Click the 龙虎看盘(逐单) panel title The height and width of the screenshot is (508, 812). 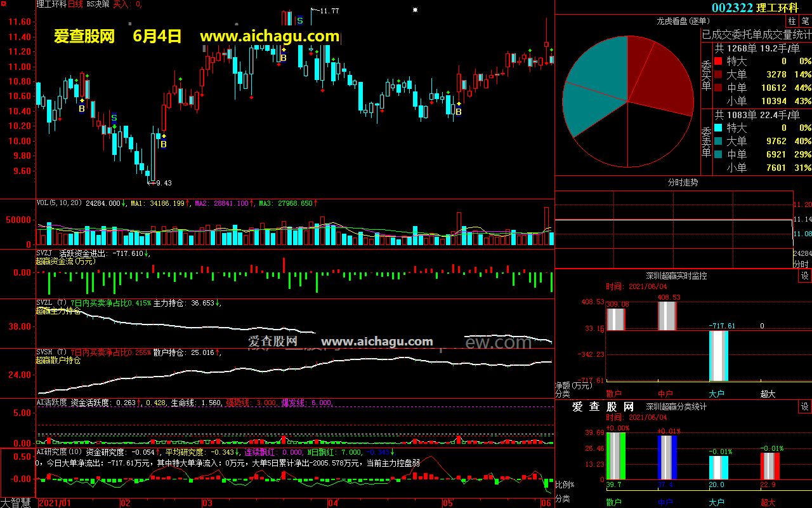[x=683, y=21]
